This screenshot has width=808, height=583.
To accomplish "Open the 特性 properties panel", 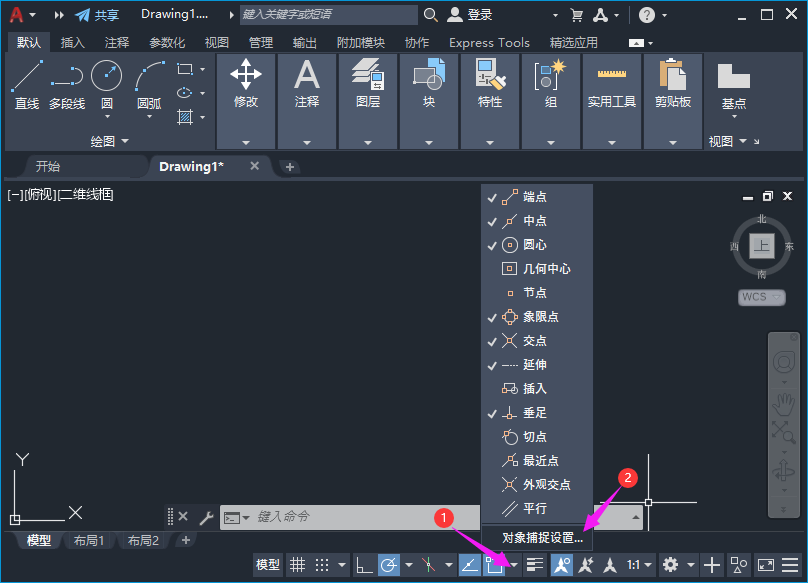I will point(490,101).
